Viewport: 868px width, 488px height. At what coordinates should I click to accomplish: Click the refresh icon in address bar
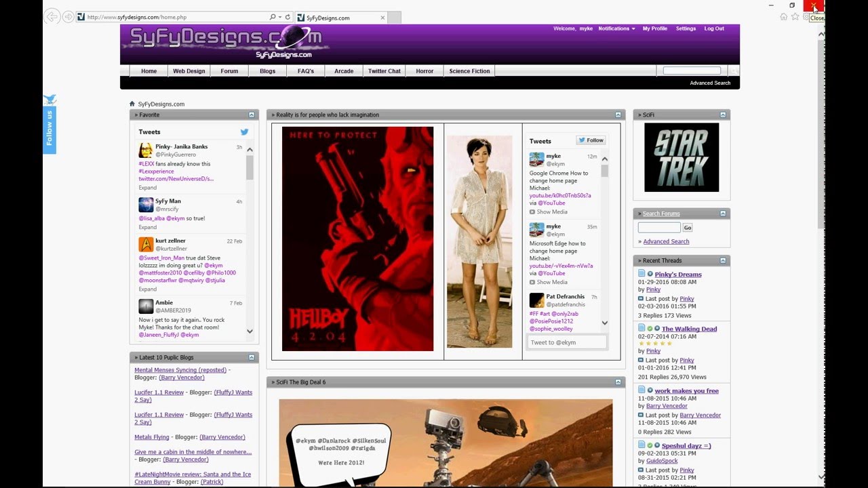[x=288, y=17]
